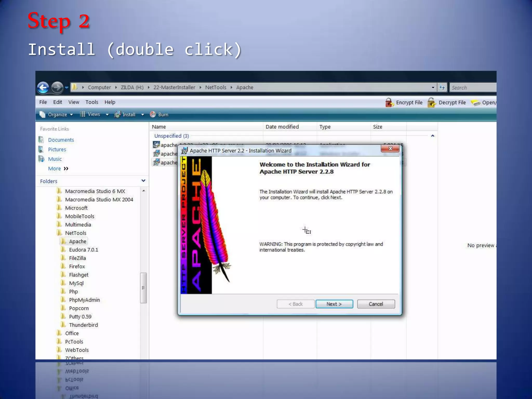This screenshot has width=532, height=399.
Task: Select the Microsoft folder in tree
Action: pyautogui.click(x=76, y=208)
